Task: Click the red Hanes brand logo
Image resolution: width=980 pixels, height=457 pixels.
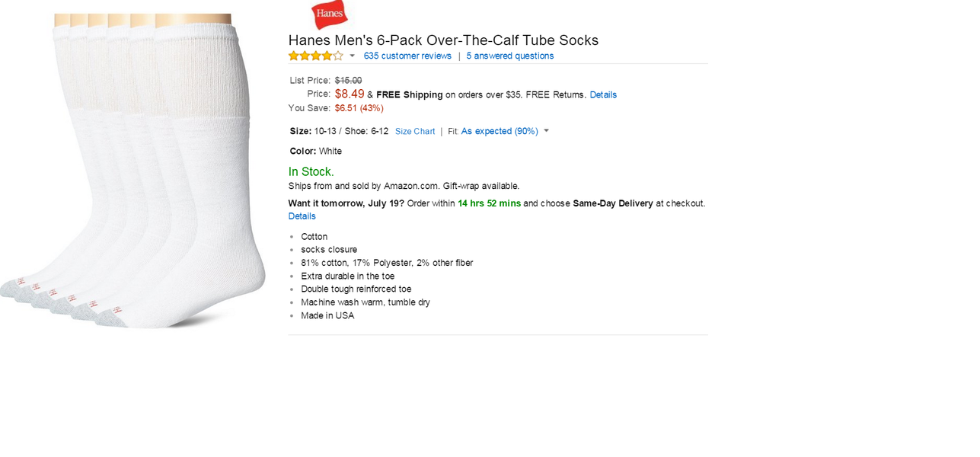Action: 329,14
